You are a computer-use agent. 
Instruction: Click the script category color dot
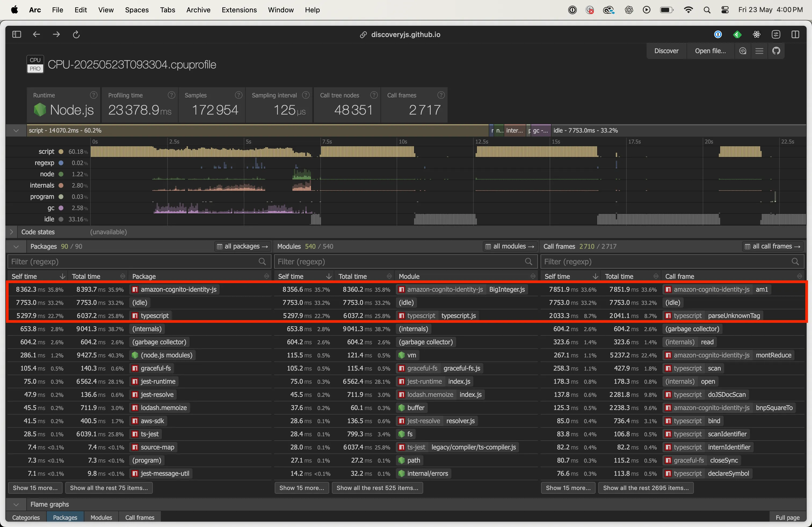[x=61, y=152]
